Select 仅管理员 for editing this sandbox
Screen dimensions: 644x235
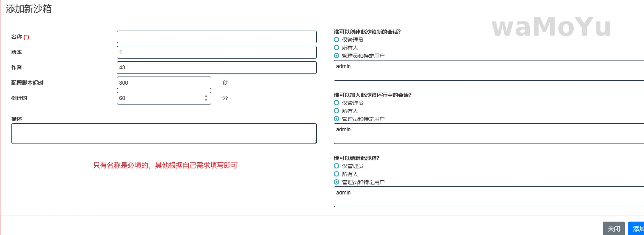(337, 166)
